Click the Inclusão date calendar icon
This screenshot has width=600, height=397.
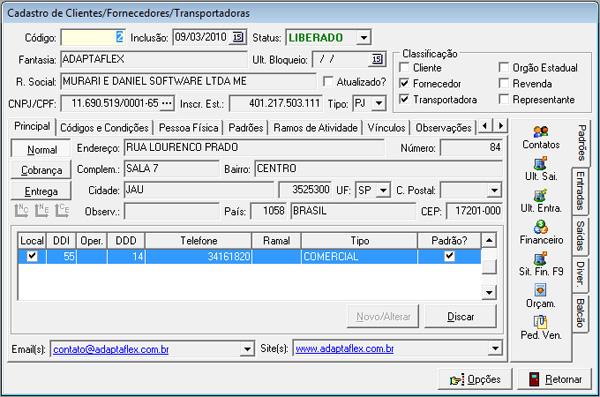coord(238,37)
